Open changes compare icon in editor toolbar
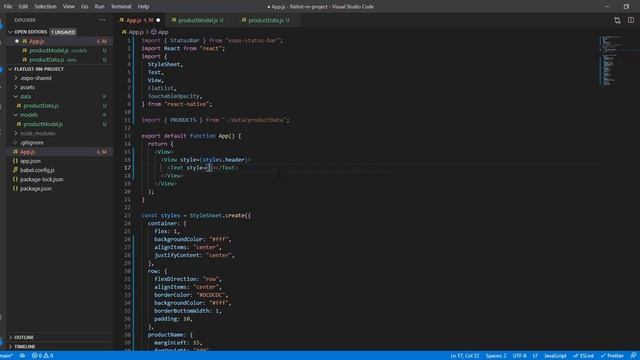 coord(617,20)
